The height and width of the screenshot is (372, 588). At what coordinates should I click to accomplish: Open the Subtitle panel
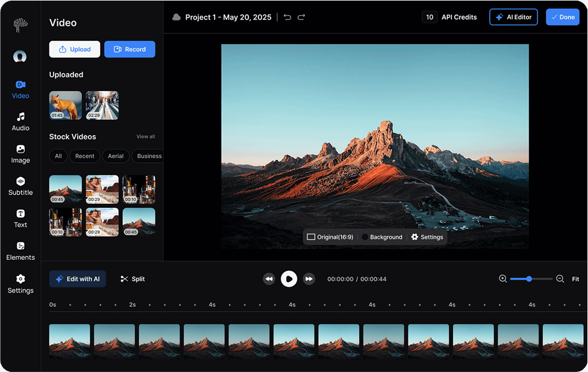[20, 186]
